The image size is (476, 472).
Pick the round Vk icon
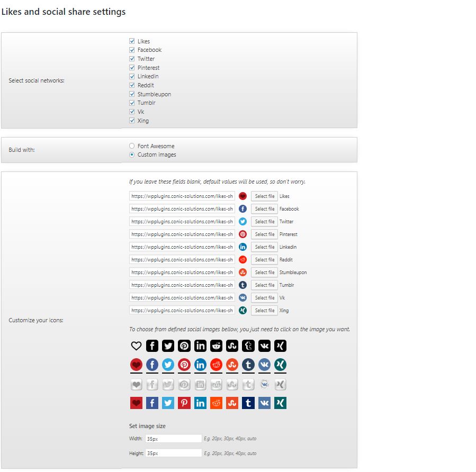(x=264, y=365)
